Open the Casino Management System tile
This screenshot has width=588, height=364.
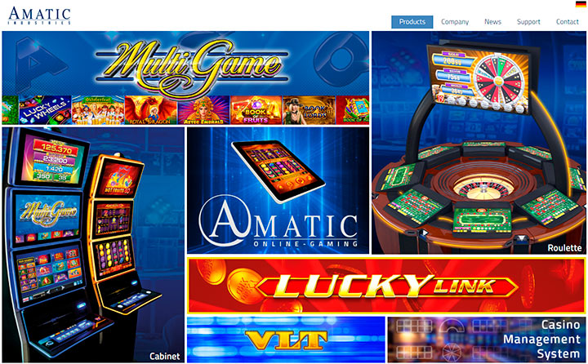(x=487, y=340)
